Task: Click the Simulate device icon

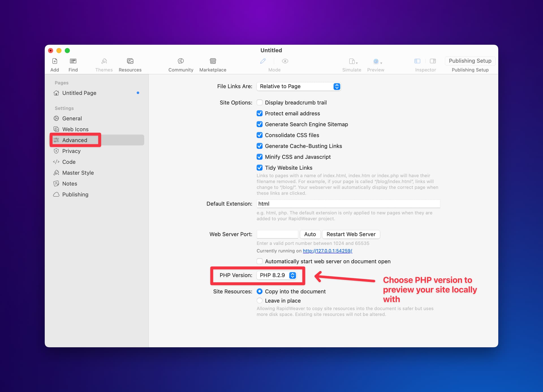Action: [x=353, y=61]
